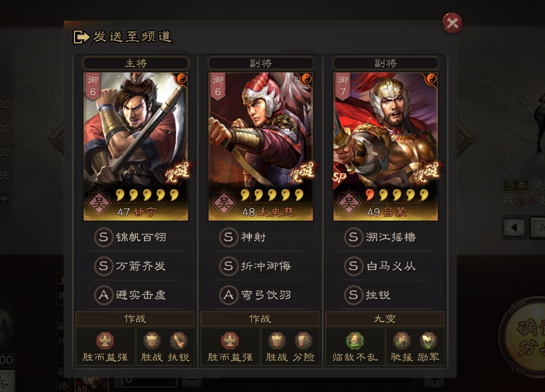Open 太史慈 general portrait card
Image resolution: width=545 pixels, height=392 pixels.
click(261, 147)
